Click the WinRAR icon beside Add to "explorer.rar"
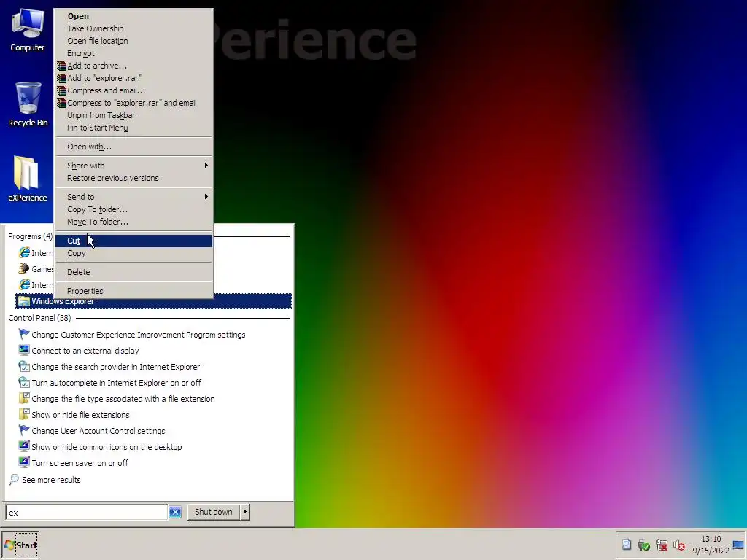 pos(61,78)
